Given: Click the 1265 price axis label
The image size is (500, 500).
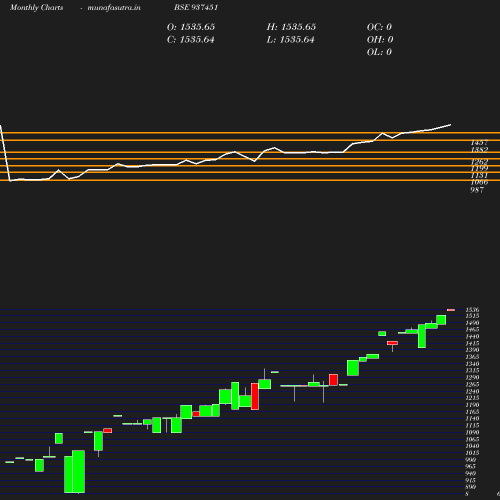Looking at the screenshot, I should [x=472, y=385].
